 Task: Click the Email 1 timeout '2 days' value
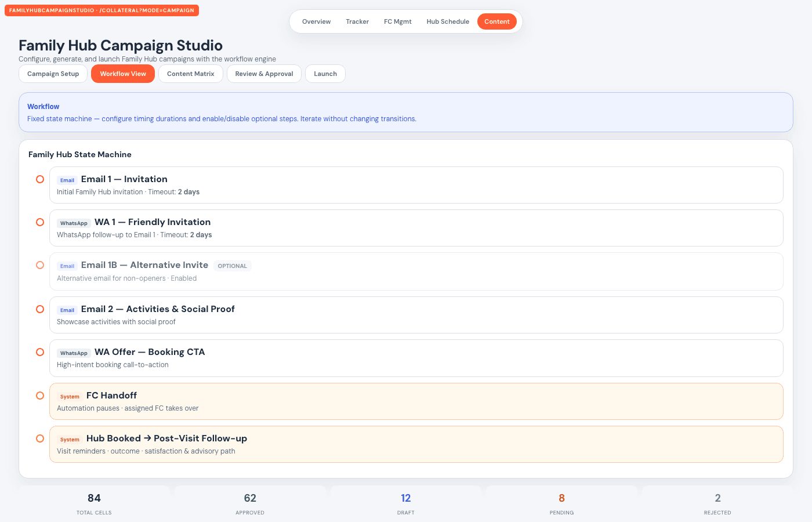pyautogui.click(x=188, y=192)
